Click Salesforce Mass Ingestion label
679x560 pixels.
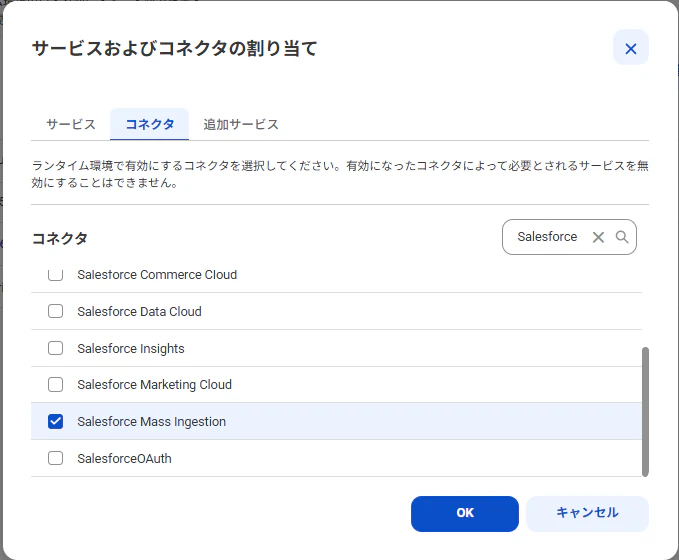(x=152, y=421)
